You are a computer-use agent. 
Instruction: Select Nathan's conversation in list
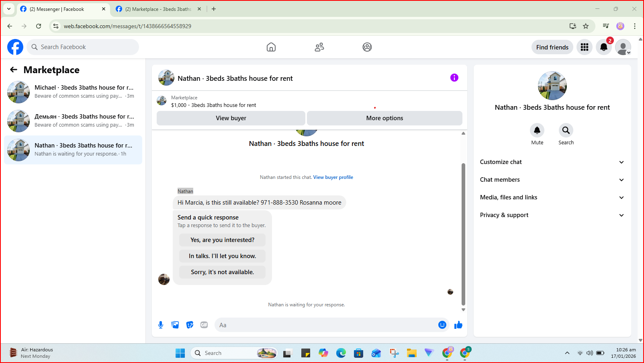pyautogui.click(x=73, y=150)
